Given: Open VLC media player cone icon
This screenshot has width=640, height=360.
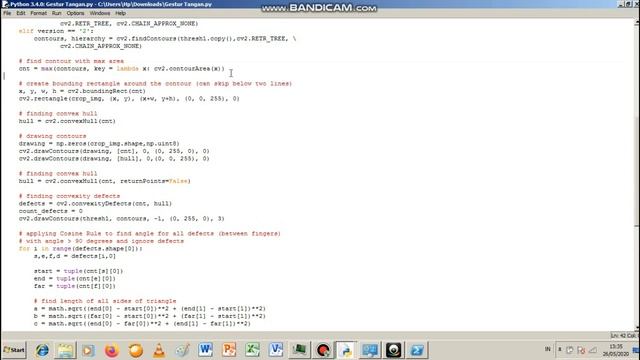Looking at the screenshot, I should [x=159, y=350].
